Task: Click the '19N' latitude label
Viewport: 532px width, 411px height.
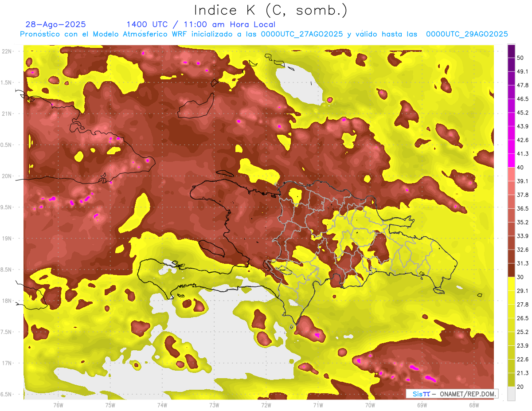Action: pos(8,239)
